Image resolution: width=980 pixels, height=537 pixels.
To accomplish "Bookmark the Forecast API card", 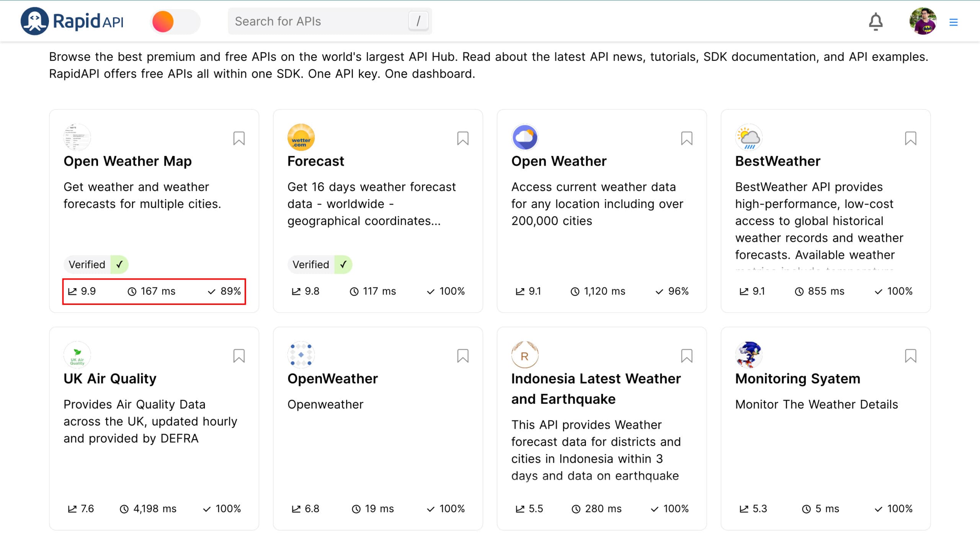I will pyautogui.click(x=462, y=138).
